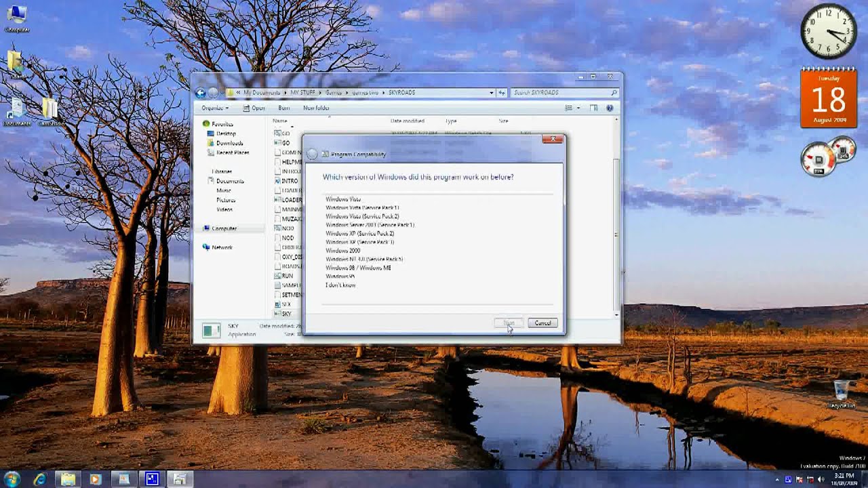
Task: Open Pictures library in navigation pane
Action: tap(226, 200)
